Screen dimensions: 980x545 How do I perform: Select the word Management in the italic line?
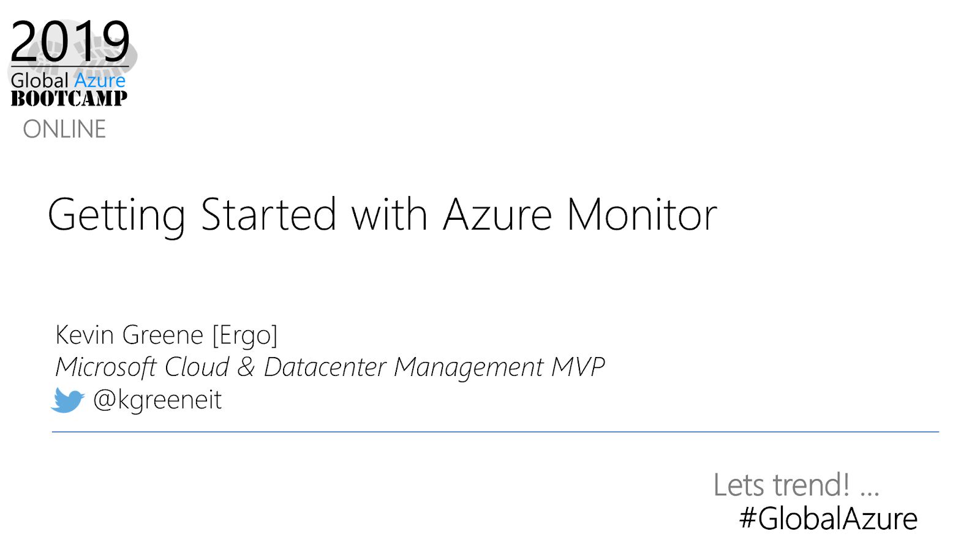point(469,367)
